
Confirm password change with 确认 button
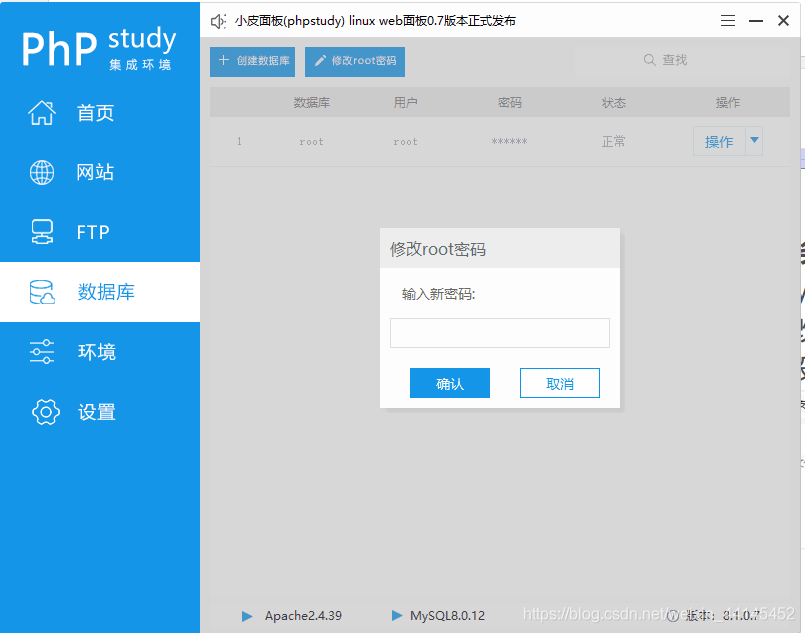click(450, 383)
